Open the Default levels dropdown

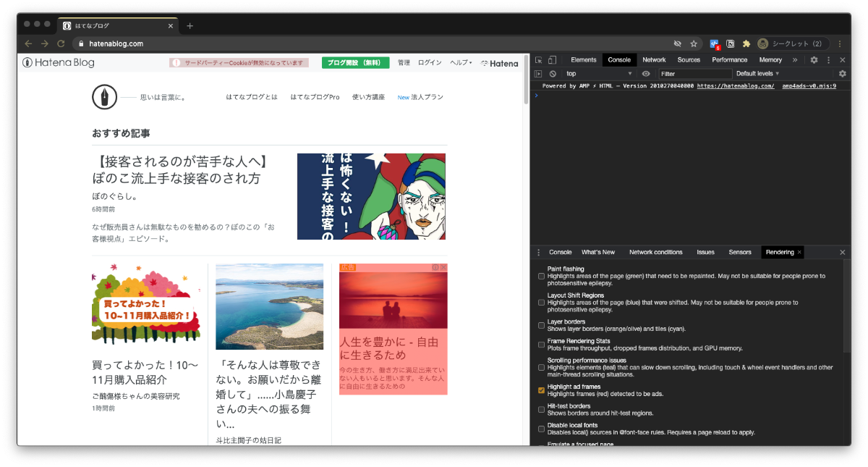(758, 74)
